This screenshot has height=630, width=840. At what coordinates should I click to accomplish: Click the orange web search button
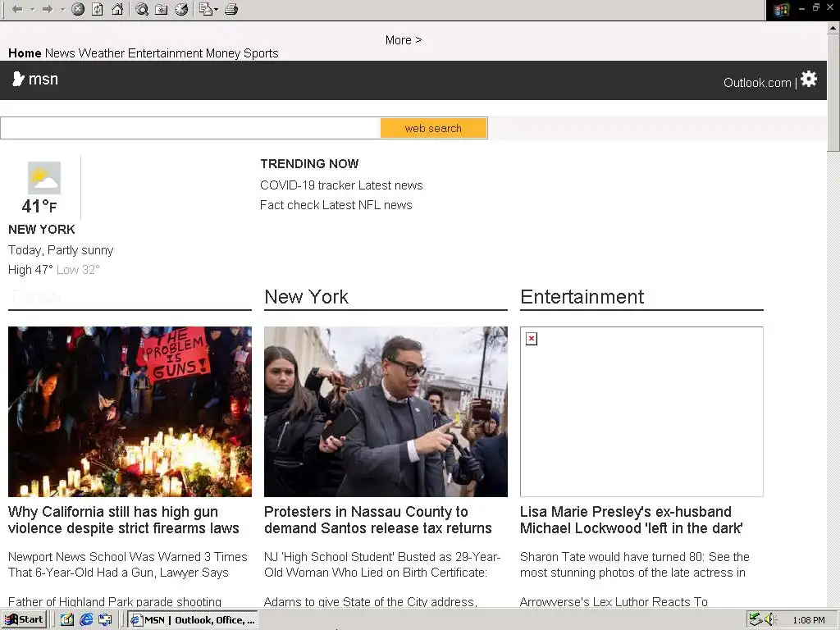(x=433, y=128)
